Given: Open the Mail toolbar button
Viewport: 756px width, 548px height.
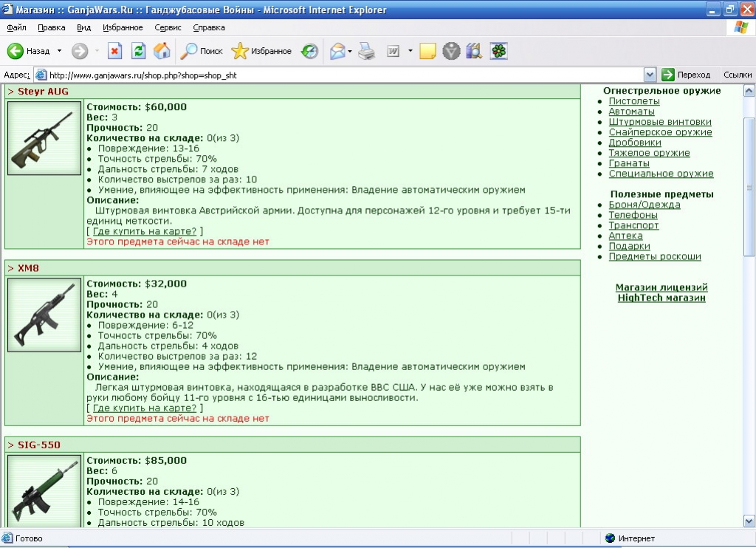Looking at the screenshot, I should pyautogui.click(x=337, y=51).
